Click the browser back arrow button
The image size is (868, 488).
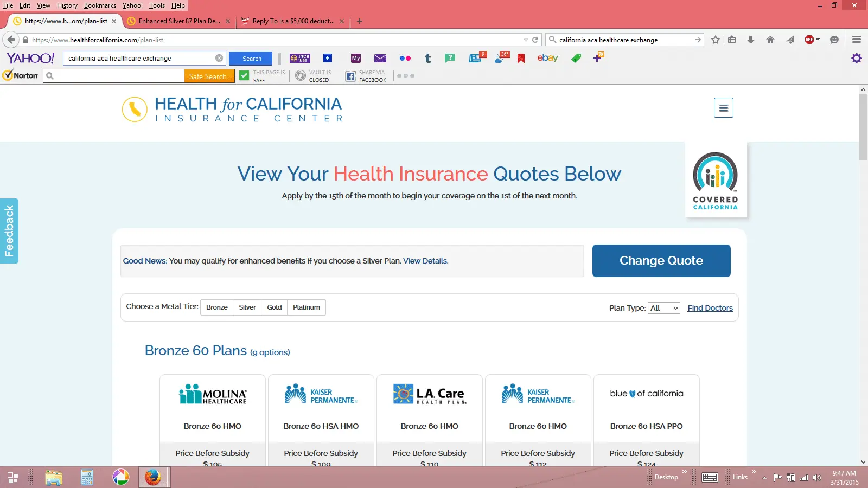(11, 40)
